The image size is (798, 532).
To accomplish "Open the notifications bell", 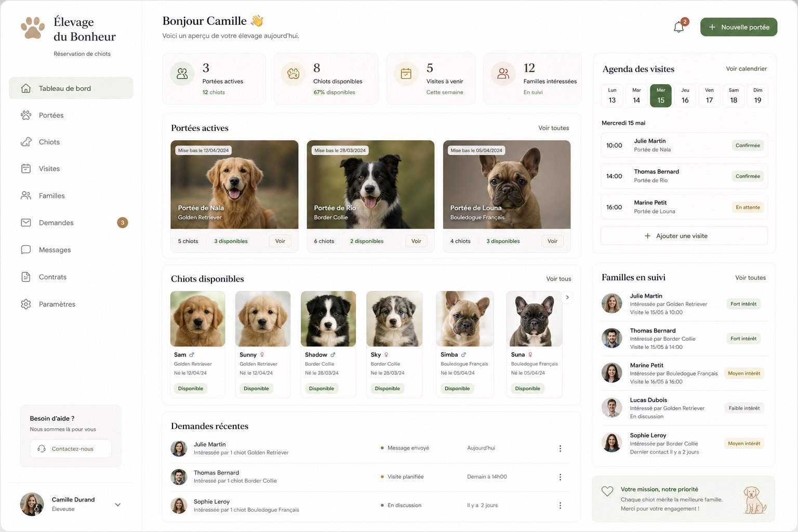I will click(x=679, y=27).
